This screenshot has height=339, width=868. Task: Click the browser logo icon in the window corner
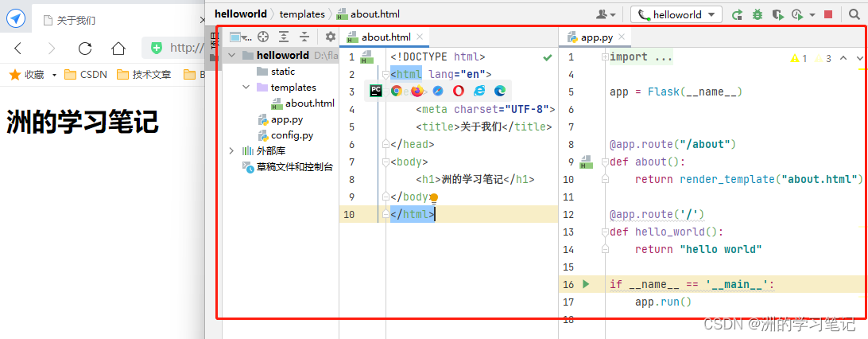pyautogui.click(x=17, y=19)
